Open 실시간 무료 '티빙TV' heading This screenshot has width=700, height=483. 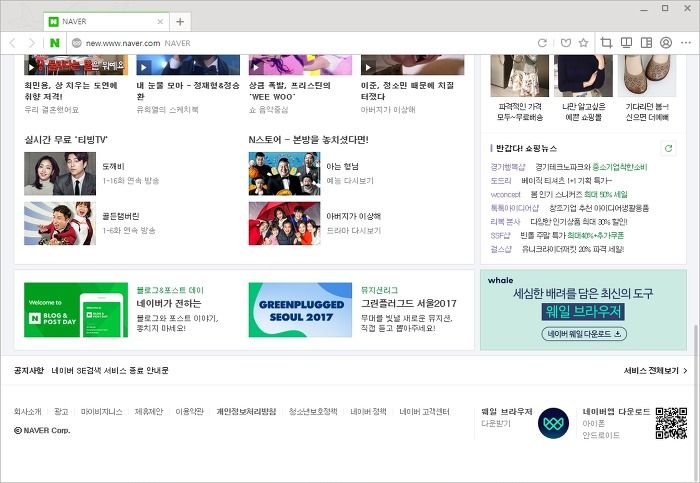(66, 140)
